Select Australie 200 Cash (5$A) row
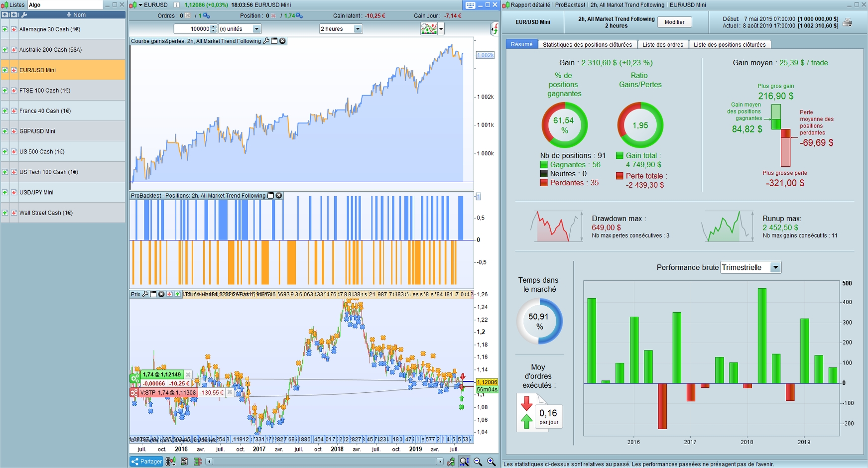 [63, 50]
